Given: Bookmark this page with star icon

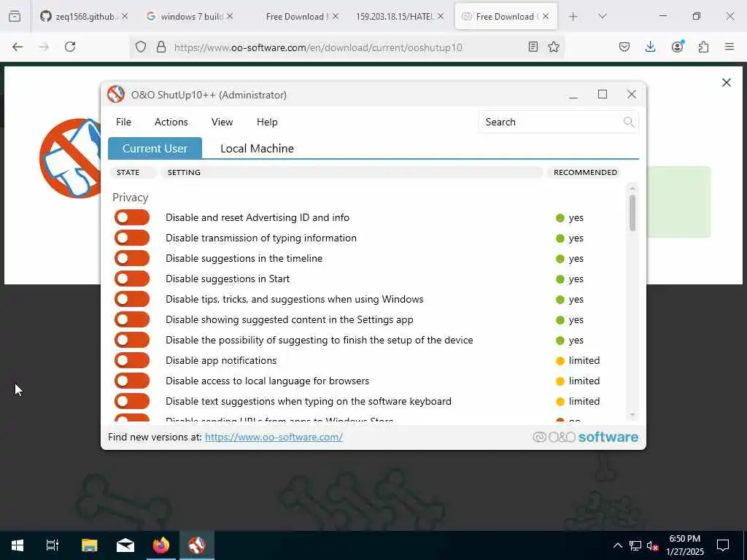Looking at the screenshot, I should pyautogui.click(x=554, y=47).
